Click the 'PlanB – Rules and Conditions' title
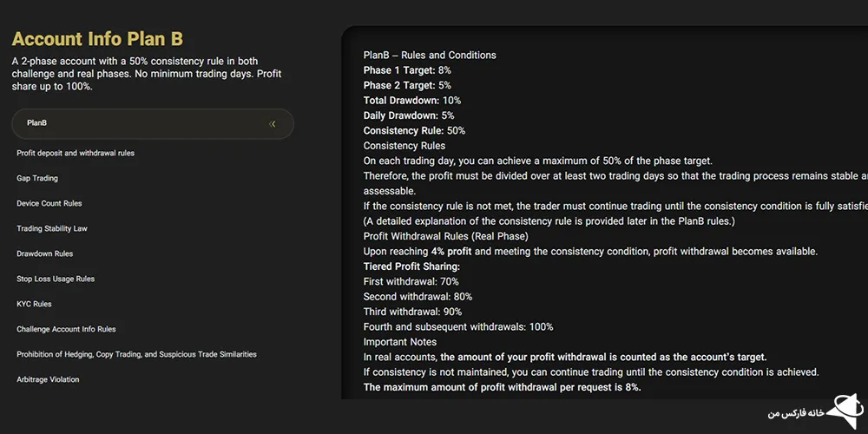Viewport: 868px width, 434px height. [430, 55]
